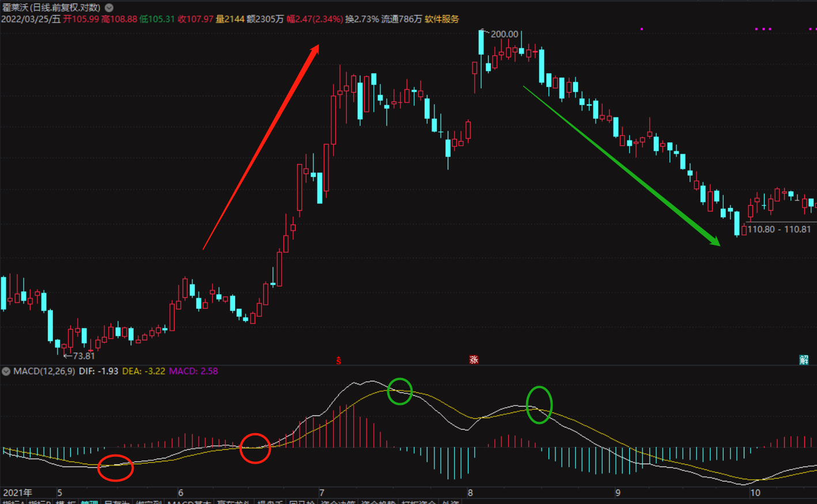Click month 8 on the time axis
The width and height of the screenshot is (817, 504).
click(x=470, y=492)
